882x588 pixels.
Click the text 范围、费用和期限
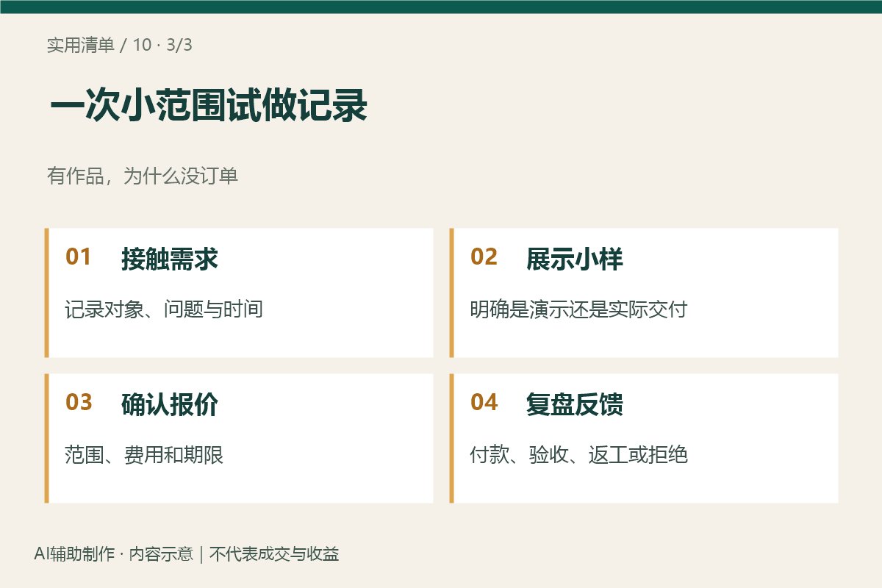pyautogui.click(x=144, y=455)
